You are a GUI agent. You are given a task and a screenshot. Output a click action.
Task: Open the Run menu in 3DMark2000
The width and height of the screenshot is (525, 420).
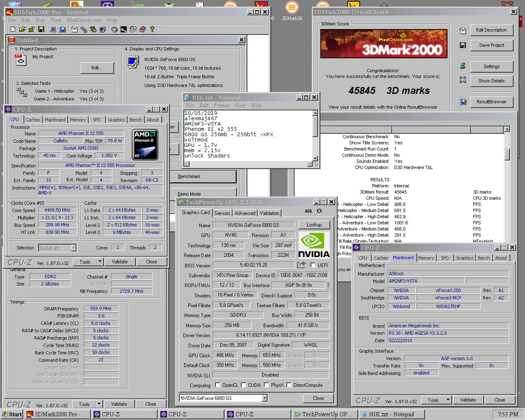41,20
